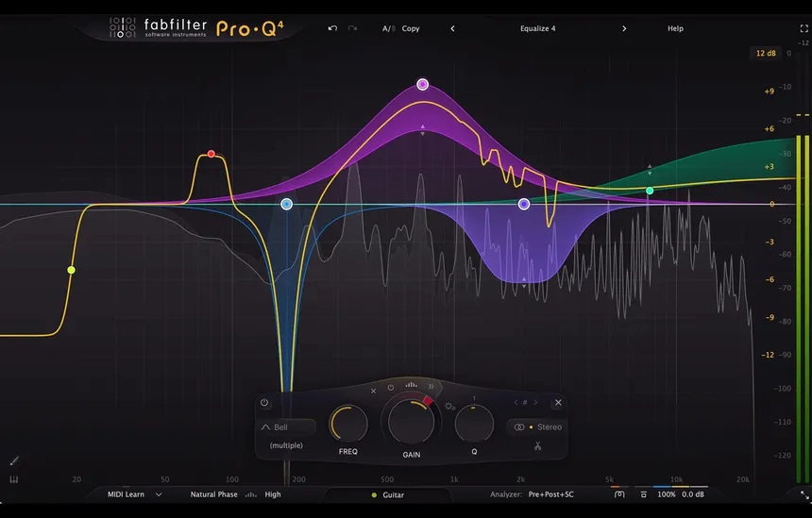Click the output level meter
Image resolution: width=812 pixels, height=518 pixels.
pos(802,308)
